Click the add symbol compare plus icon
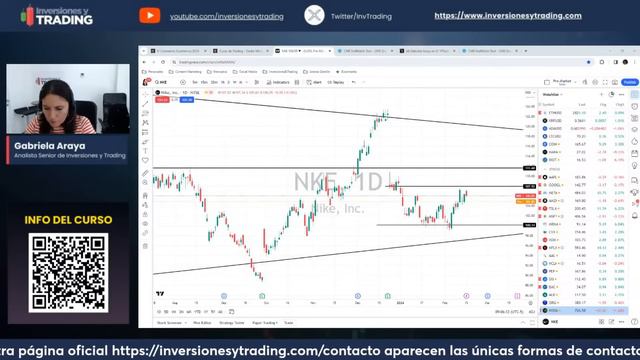 [183, 82]
